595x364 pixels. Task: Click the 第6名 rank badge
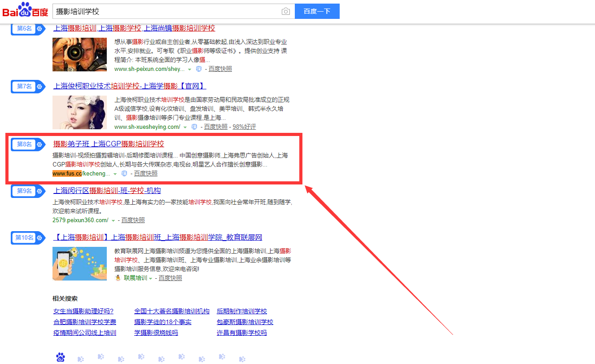(28, 28)
